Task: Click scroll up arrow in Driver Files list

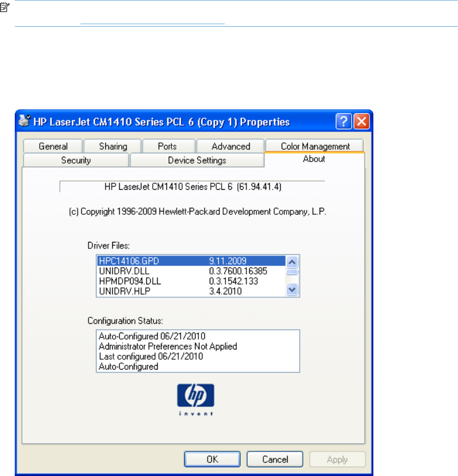Action: (292, 262)
